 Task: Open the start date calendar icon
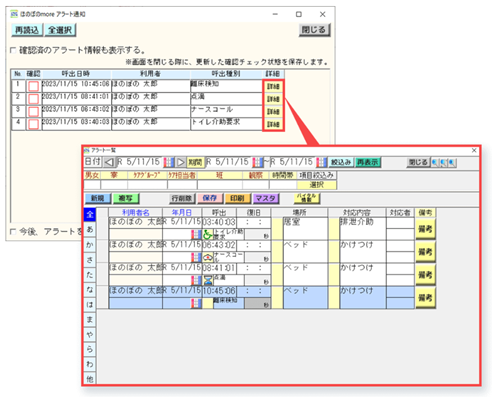169,162
